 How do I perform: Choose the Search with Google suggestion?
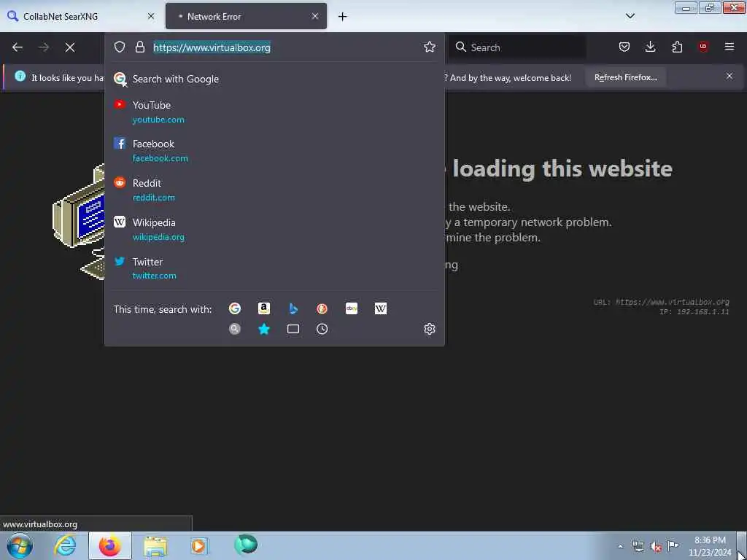pos(274,79)
